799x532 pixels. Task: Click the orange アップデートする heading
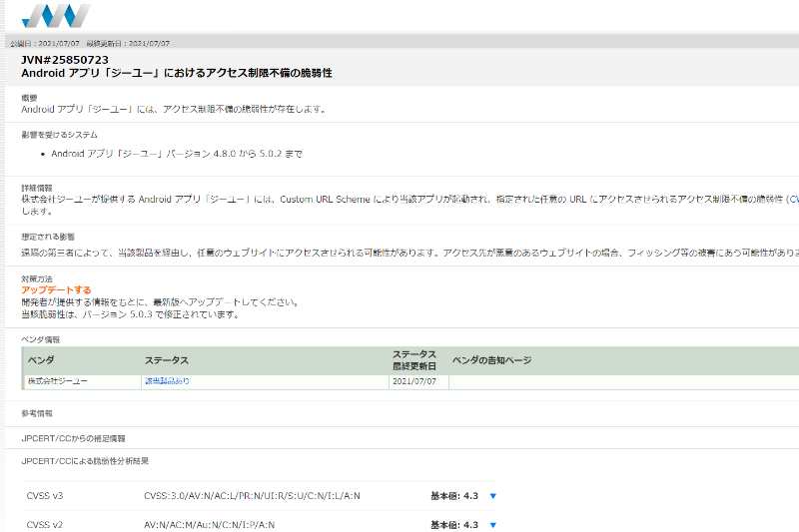(56, 290)
